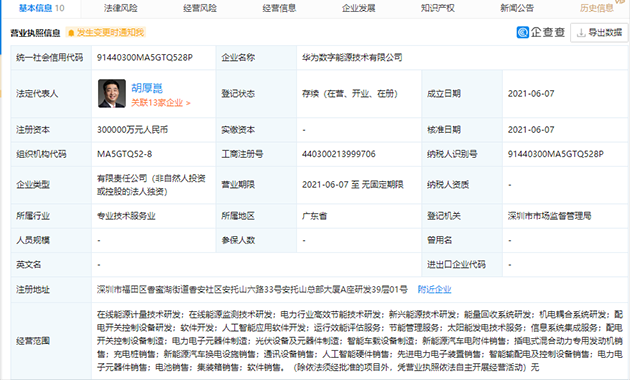Select credit code 91440300MA5GTQ528P in first row
Image resolution: width=630 pixels, height=380 pixels.
145,57
